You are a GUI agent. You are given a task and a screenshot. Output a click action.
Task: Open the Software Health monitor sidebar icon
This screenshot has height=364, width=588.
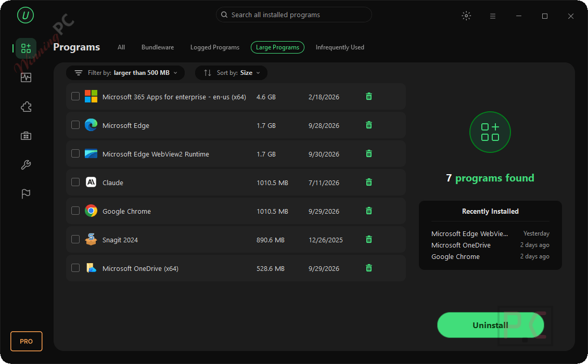(26, 77)
